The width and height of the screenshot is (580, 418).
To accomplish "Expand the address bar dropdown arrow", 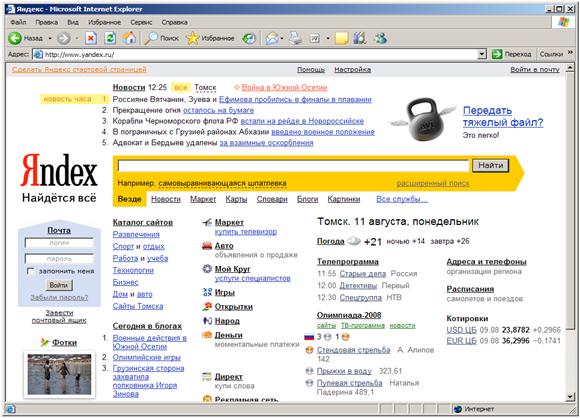I will coord(481,54).
